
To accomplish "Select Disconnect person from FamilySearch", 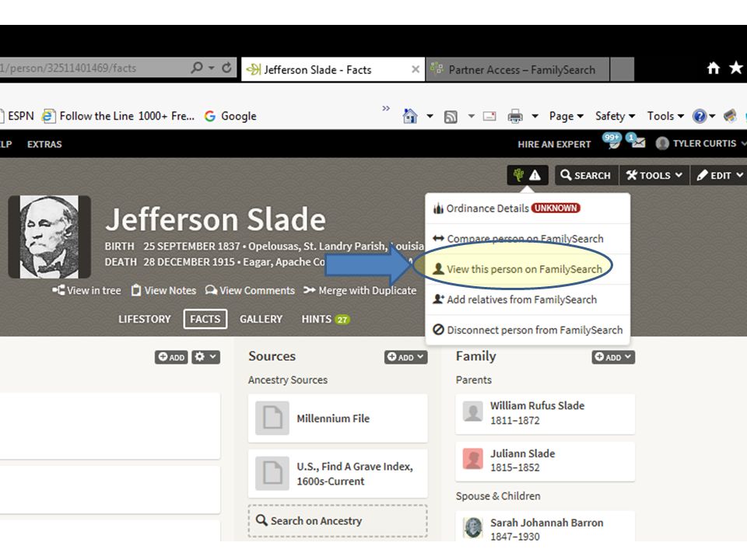I will point(528,330).
